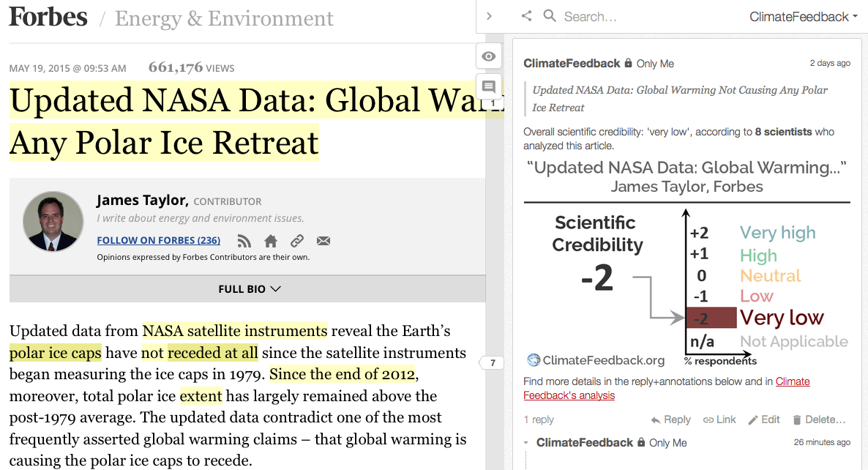Open the ClimateFeedback account dropdown
Viewport: 868px width, 470px height.
coord(804,17)
